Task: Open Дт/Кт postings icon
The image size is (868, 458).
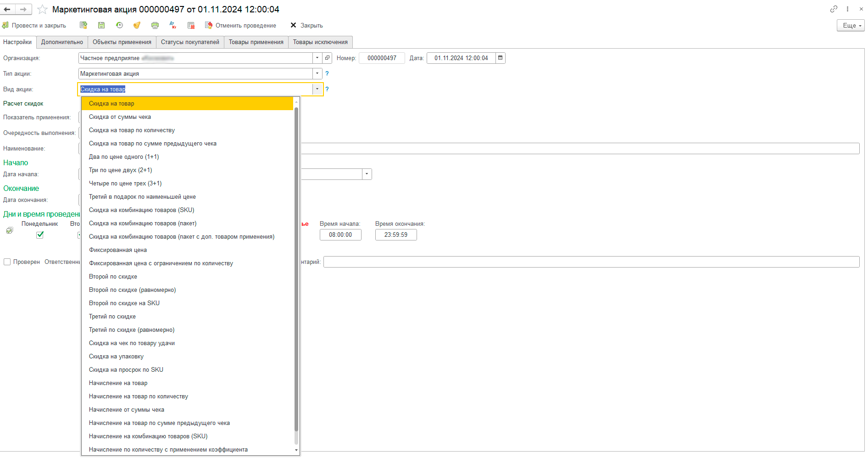Action: click(173, 25)
